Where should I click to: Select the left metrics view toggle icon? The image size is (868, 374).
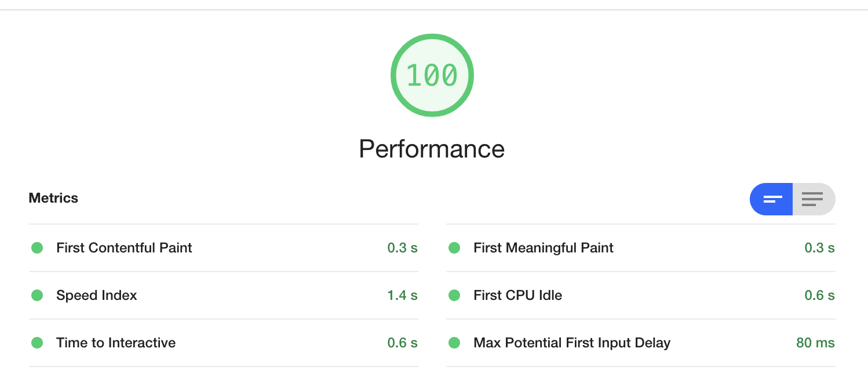pyautogui.click(x=771, y=199)
